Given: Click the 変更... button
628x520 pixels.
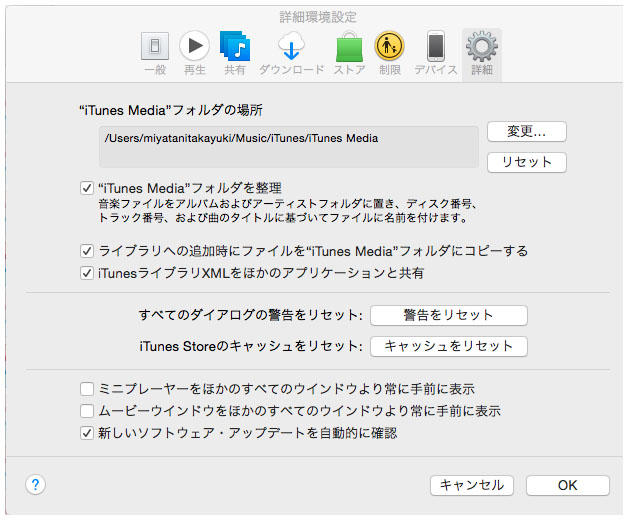Looking at the screenshot, I should (x=526, y=132).
